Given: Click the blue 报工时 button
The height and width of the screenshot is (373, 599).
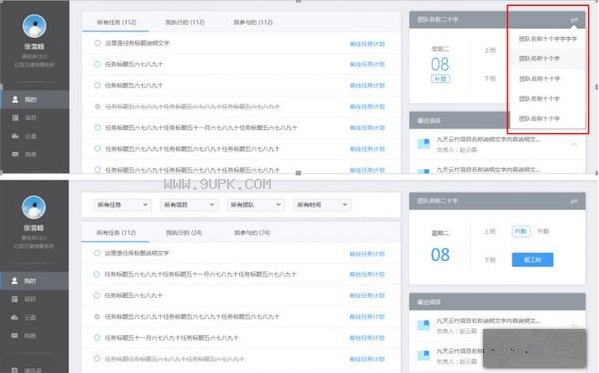Looking at the screenshot, I should point(533,260).
